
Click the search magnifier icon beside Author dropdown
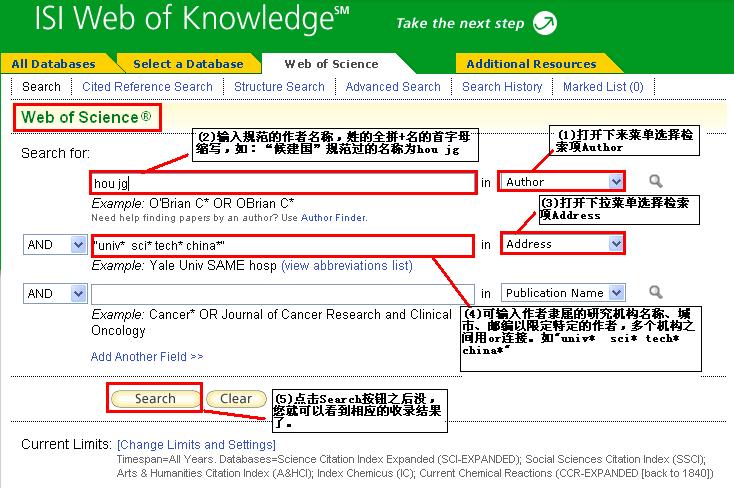[655, 181]
